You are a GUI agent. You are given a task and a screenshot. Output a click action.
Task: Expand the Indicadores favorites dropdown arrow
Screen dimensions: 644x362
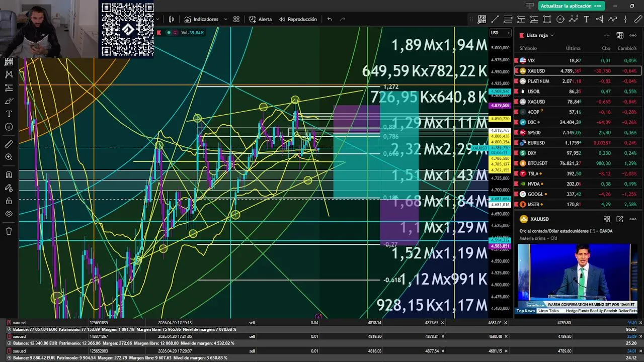[x=225, y=19]
